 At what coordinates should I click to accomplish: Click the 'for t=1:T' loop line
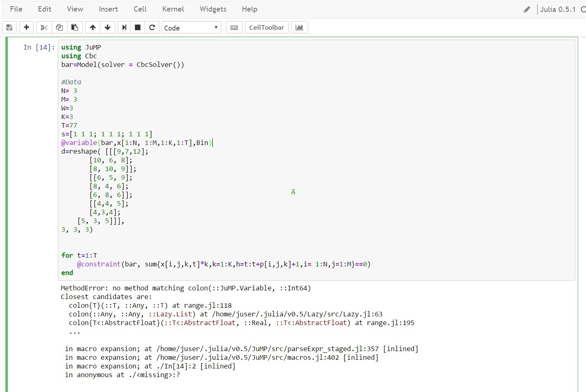click(79, 255)
